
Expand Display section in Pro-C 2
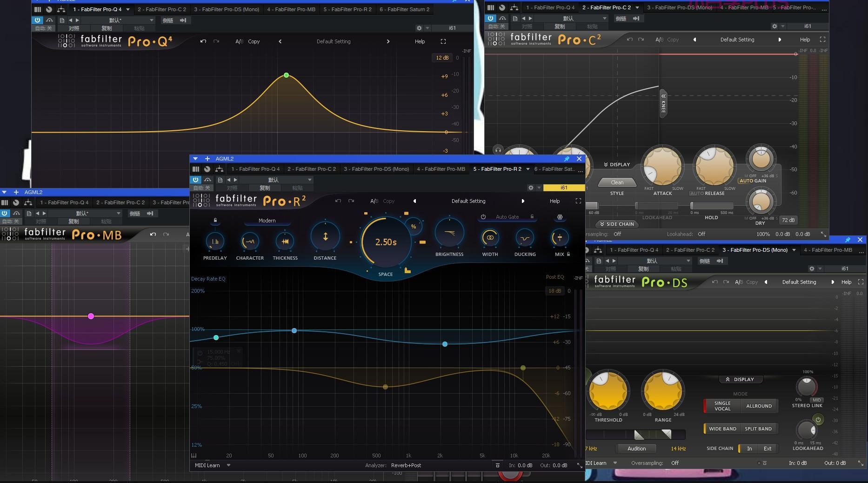617,164
